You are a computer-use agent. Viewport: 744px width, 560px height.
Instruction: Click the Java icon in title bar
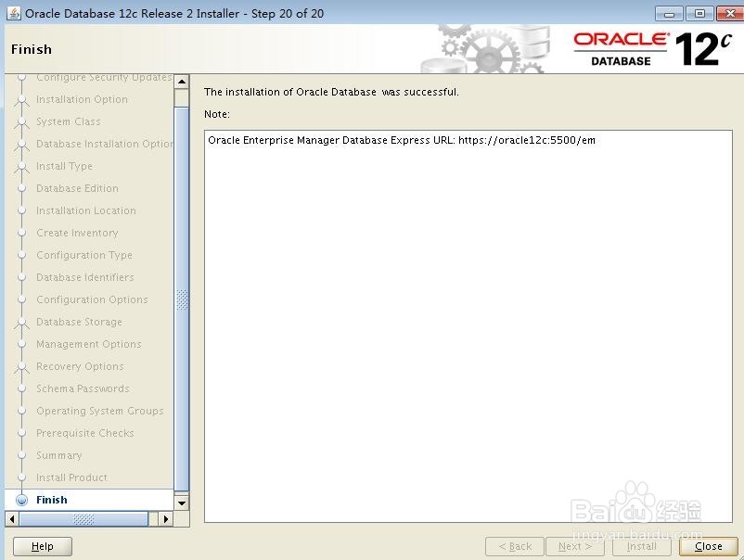tap(14, 13)
